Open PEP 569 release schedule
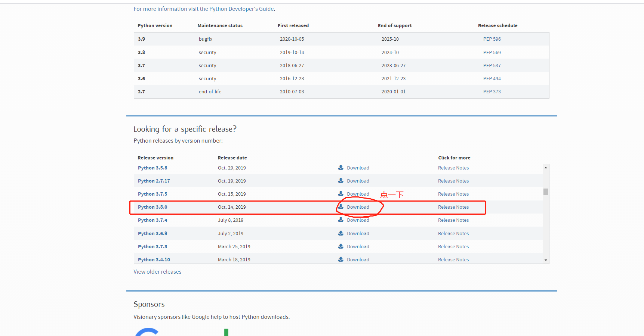The width and height of the screenshot is (644, 336). point(492,52)
